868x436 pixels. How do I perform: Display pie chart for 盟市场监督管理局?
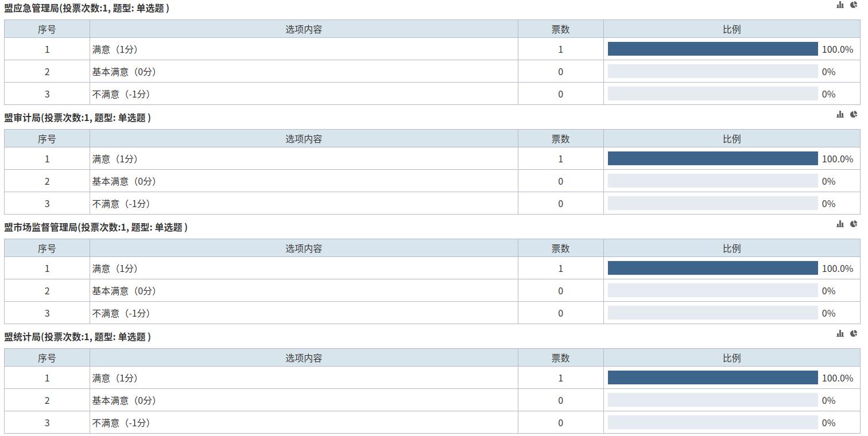coord(854,224)
